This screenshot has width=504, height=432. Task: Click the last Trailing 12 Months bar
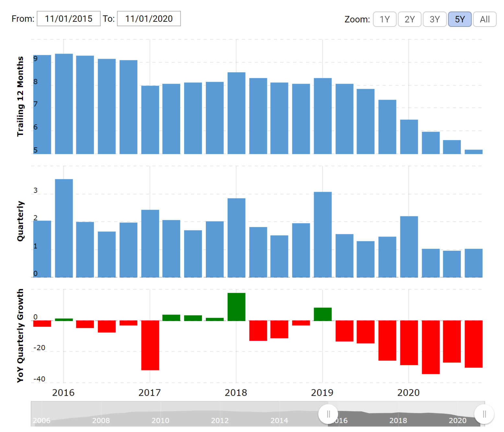tap(474, 151)
